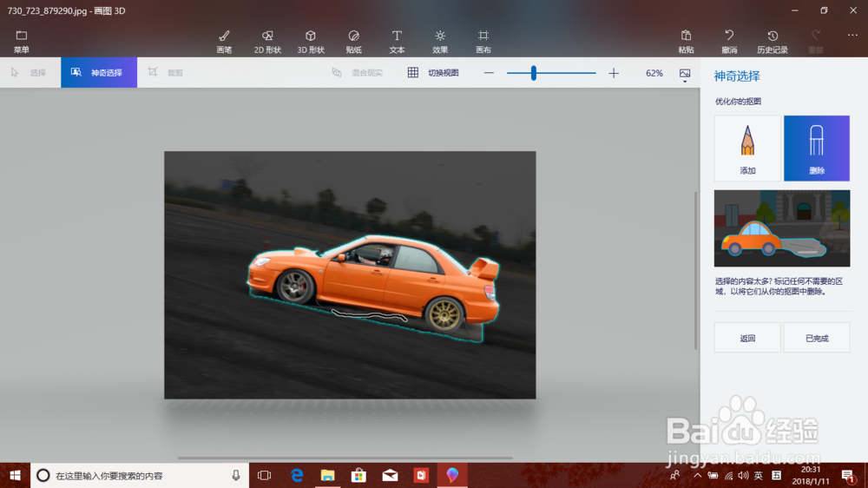Open the Windows Start menu
868x488 pixels.
click(15, 475)
